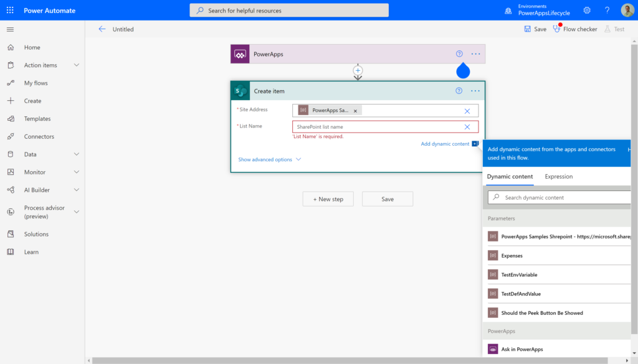Open Flow checker
Image resolution: width=638 pixels, height=364 pixels.
pyautogui.click(x=574, y=29)
